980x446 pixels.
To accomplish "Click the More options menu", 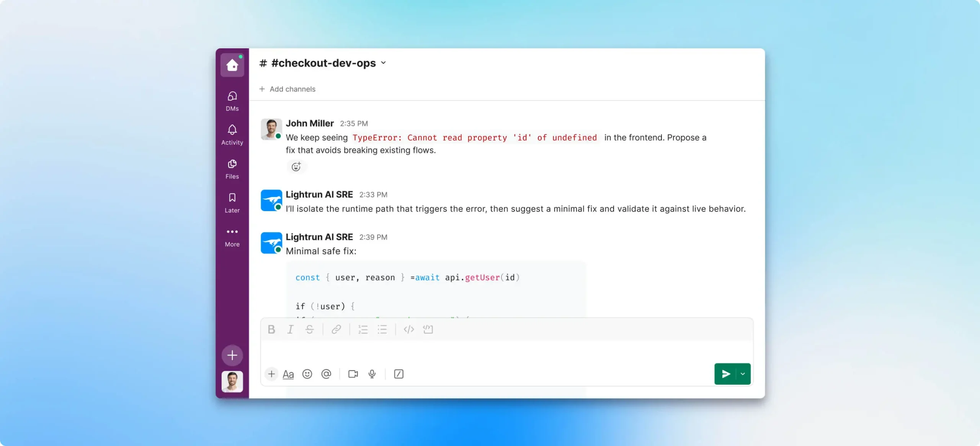I will click(x=232, y=236).
